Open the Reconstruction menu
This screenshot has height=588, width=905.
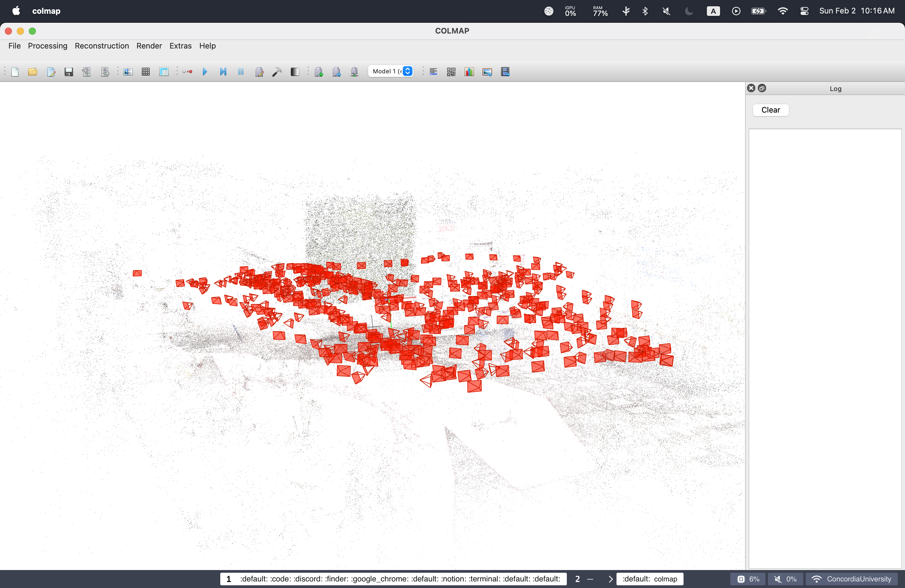click(x=101, y=46)
